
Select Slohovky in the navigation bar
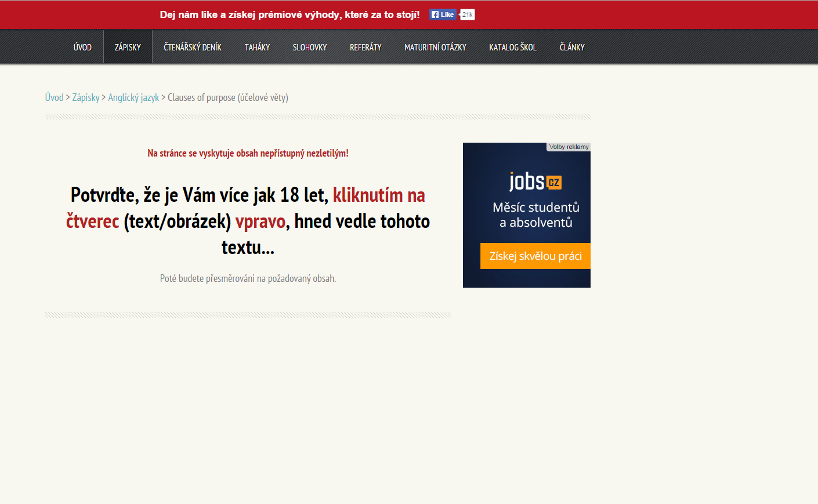click(x=310, y=47)
